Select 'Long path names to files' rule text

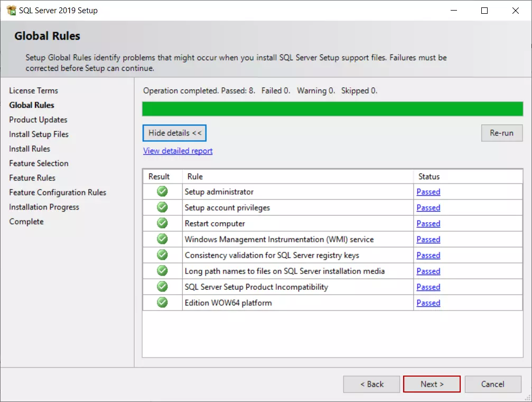285,271
